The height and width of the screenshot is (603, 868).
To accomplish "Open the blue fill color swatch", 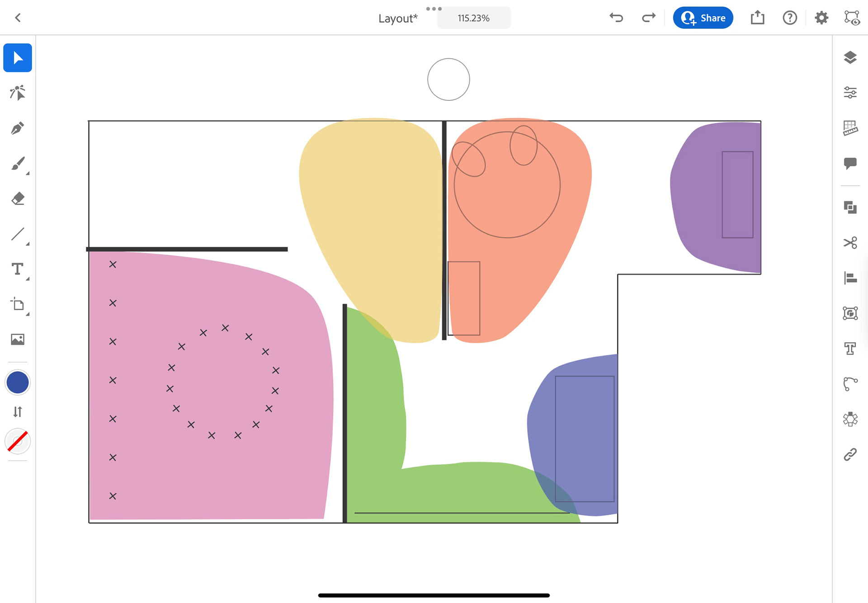I will tap(17, 382).
